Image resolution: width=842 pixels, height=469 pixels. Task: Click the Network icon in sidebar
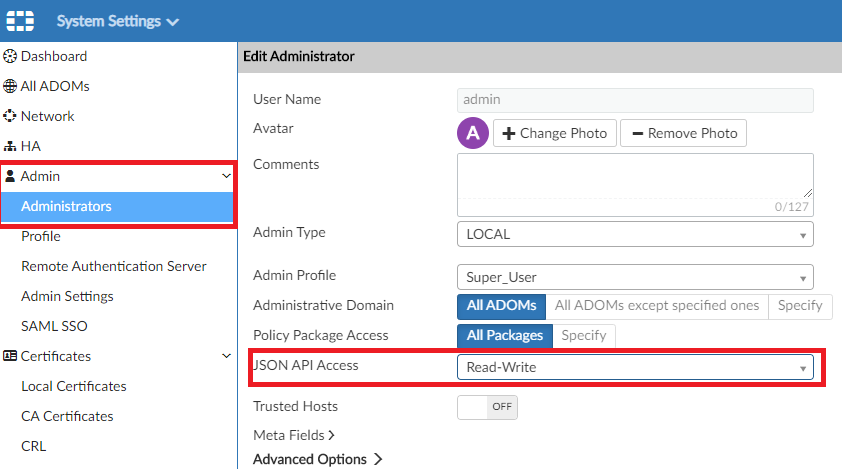click(11, 117)
